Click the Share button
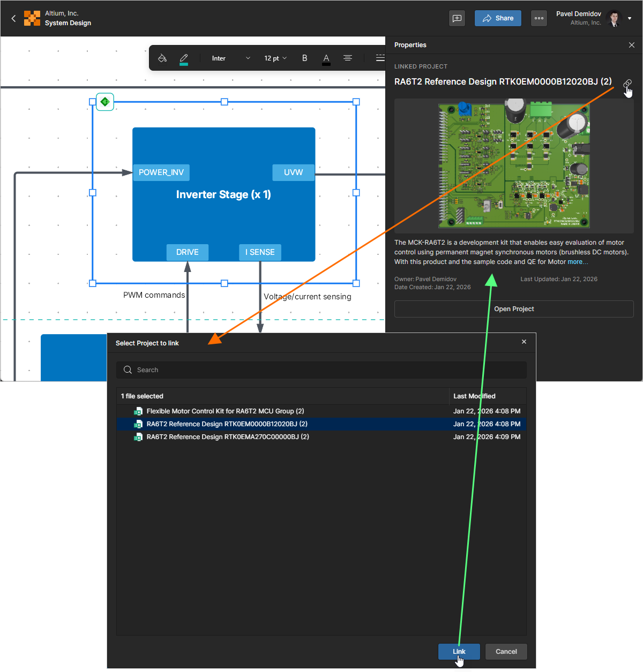The image size is (643, 672). click(498, 18)
